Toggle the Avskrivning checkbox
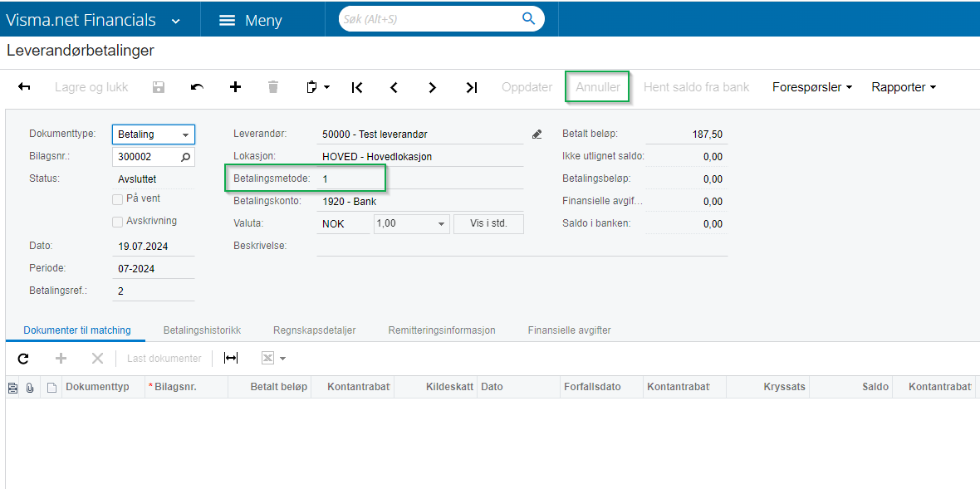 pyautogui.click(x=118, y=222)
